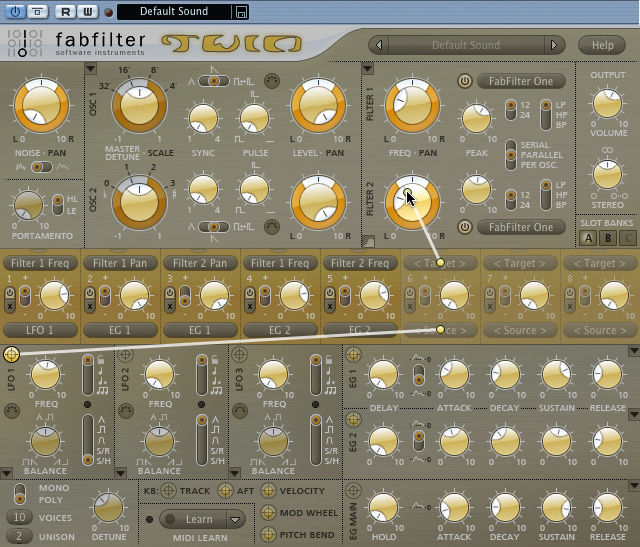Click LFO 2 MIDI sync port icon

[x=126, y=411]
